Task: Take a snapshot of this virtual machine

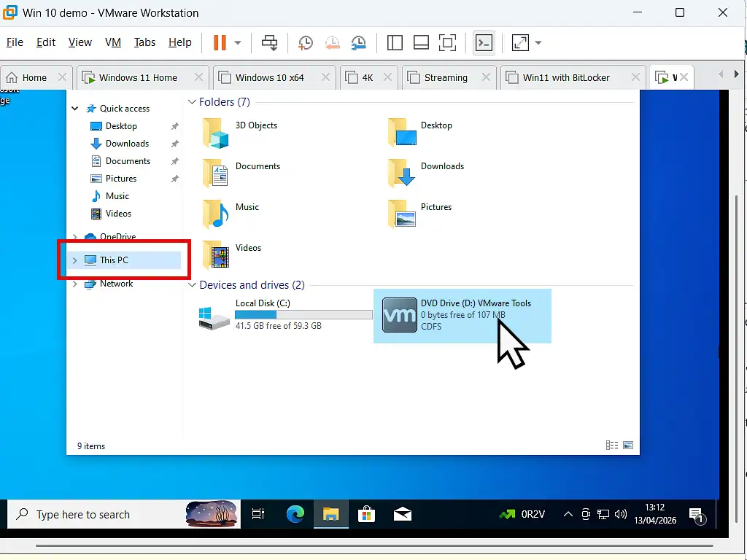Action: pos(304,42)
